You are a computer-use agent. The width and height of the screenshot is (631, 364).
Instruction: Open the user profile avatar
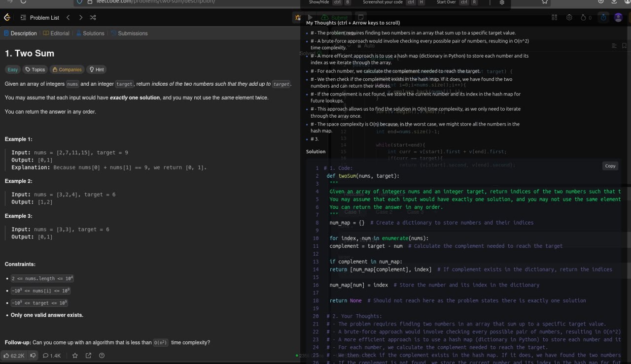point(618,18)
